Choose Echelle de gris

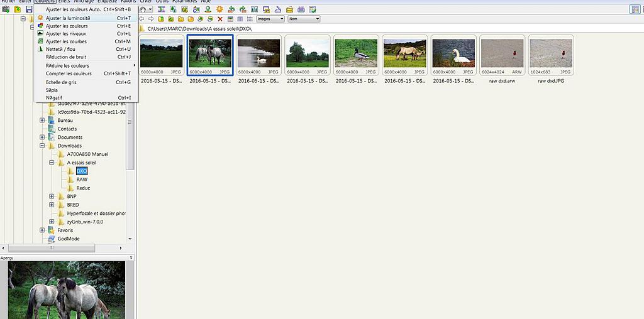pyautogui.click(x=87, y=82)
